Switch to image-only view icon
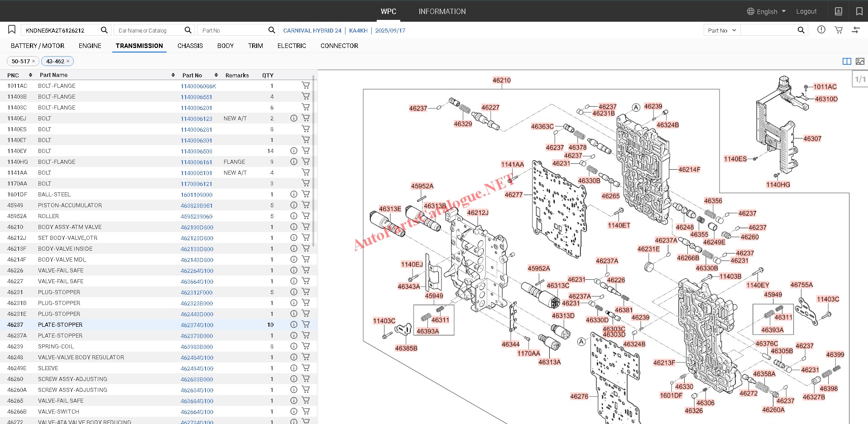The width and height of the screenshot is (868, 424). (x=860, y=61)
